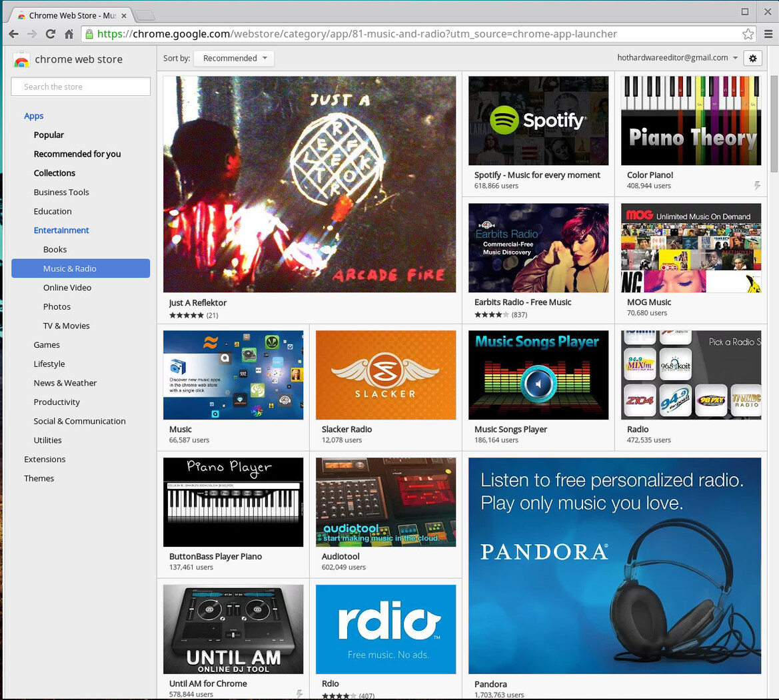Open the Sort by Recommended dropdown
The image size is (779, 700).
pos(234,58)
